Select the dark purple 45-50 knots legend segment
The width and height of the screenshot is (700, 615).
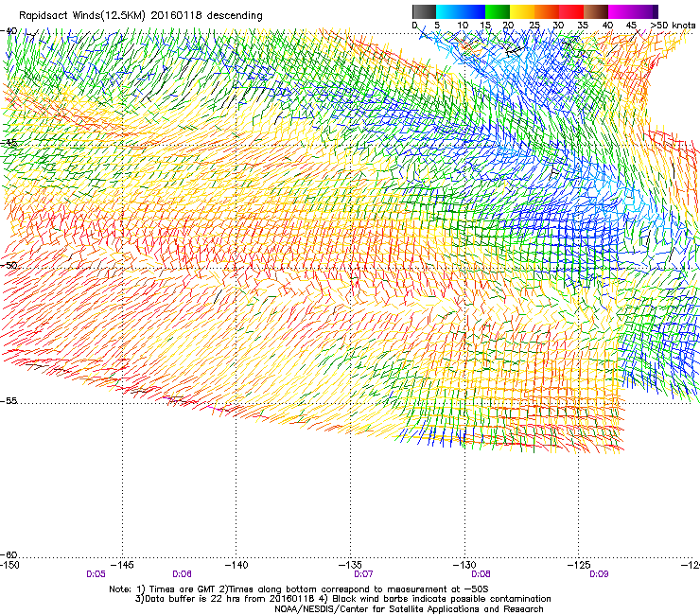tap(645, 11)
